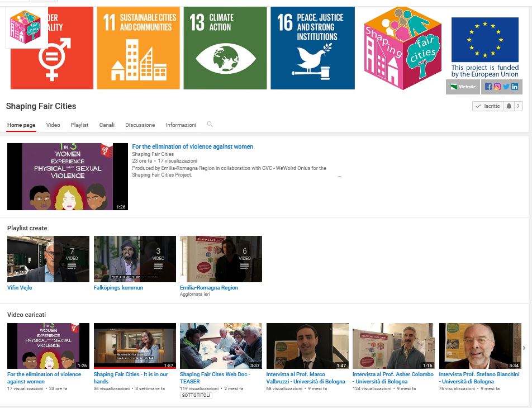Click the channel search magnifier icon
532x408 pixels.
pyautogui.click(x=210, y=125)
